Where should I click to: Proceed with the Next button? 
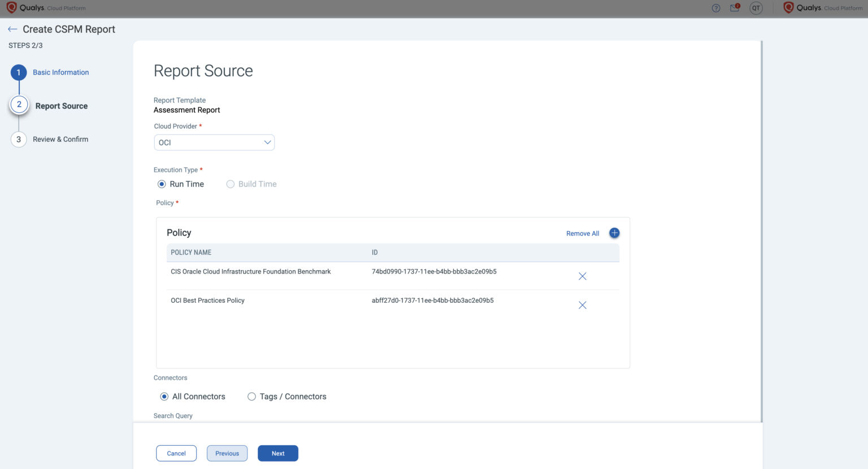[x=277, y=453]
